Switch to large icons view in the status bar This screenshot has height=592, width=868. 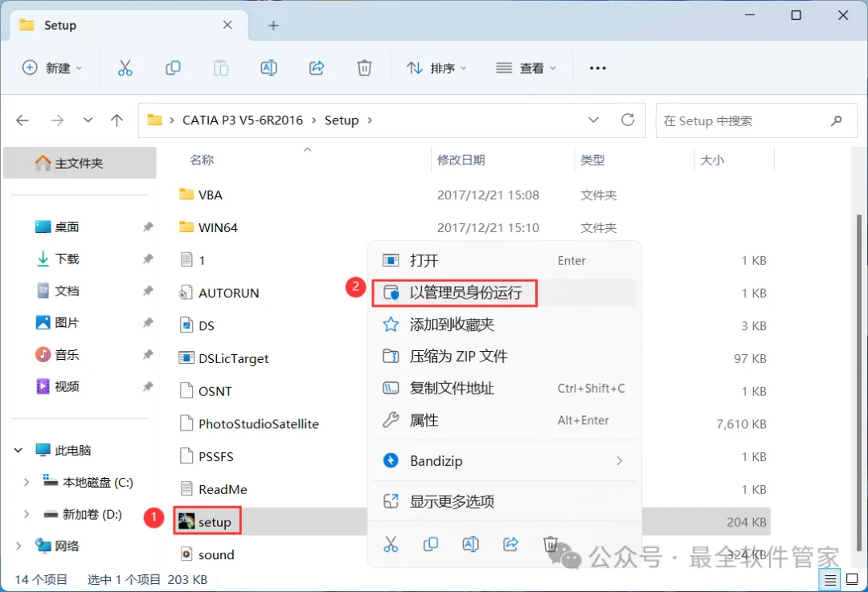point(853,580)
